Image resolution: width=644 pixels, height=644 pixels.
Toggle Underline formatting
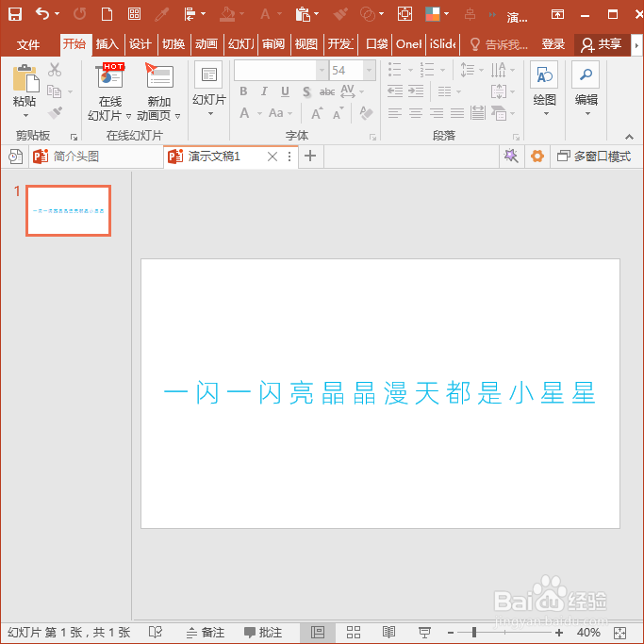(285, 91)
